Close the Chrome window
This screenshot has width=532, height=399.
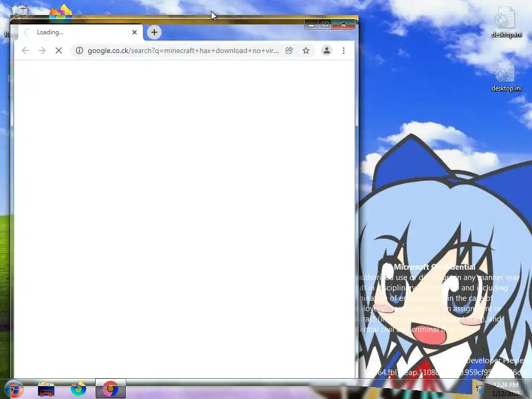[x=343, y=24]
